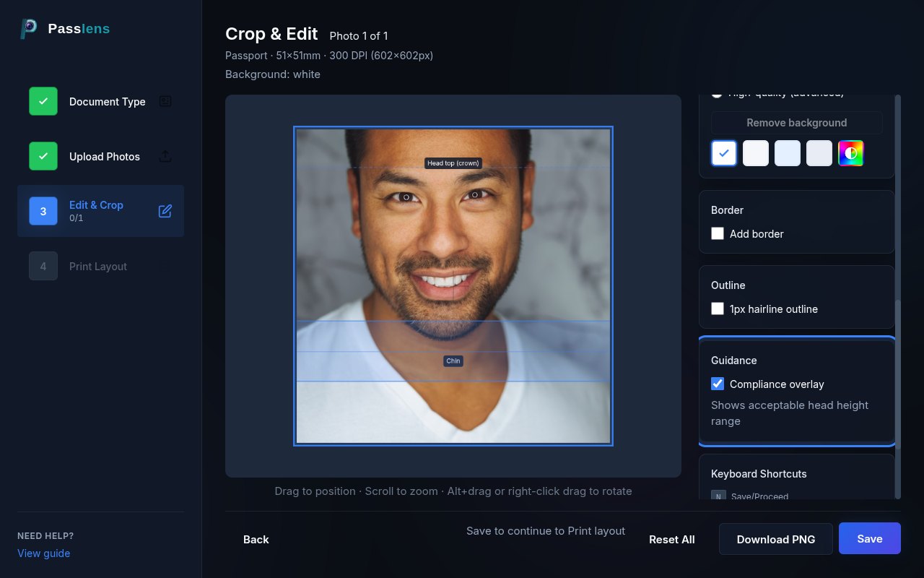
Task: Open the Upload Photos step
Action: click(x=100, y=156)
